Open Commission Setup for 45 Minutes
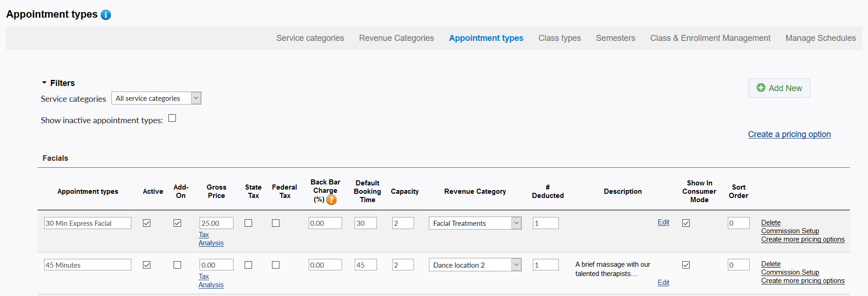This screenshot has height=296, width=868. point(790,272)
